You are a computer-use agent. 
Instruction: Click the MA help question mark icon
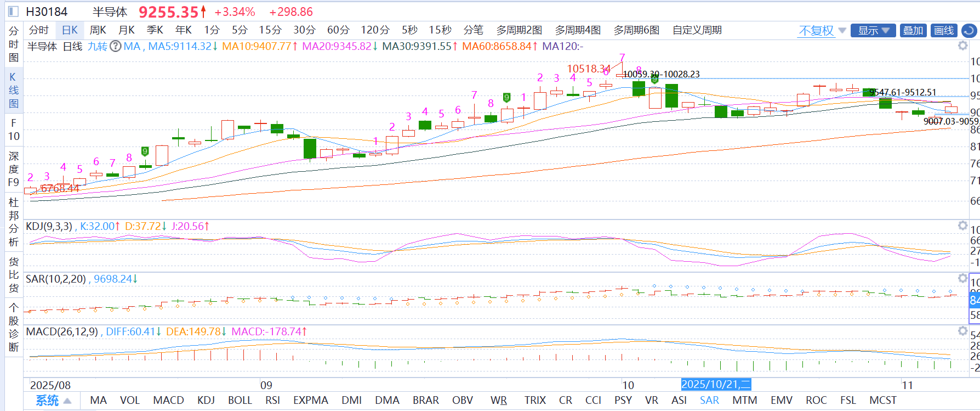pos(115,46)
